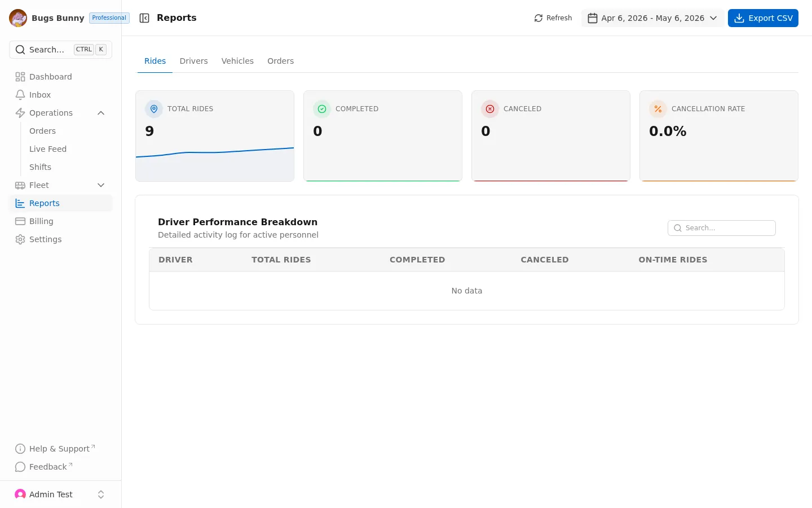
Task: Open Orders under Operations
Action: coord(42,131)
